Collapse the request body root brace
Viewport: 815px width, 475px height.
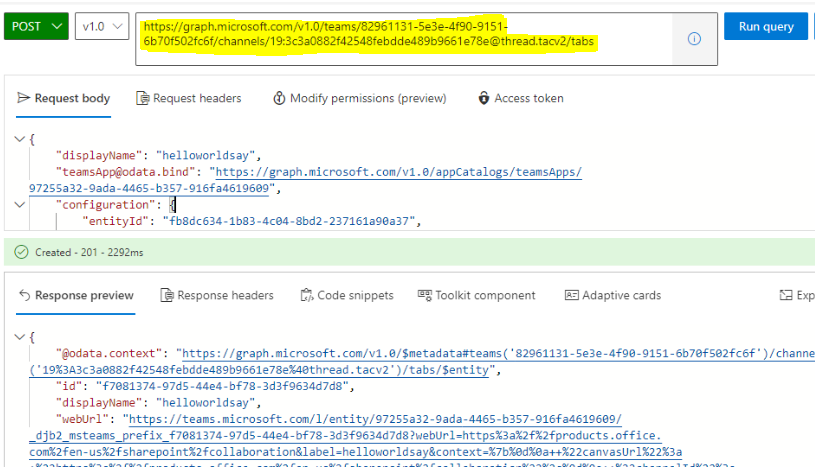tap(20, 139)
